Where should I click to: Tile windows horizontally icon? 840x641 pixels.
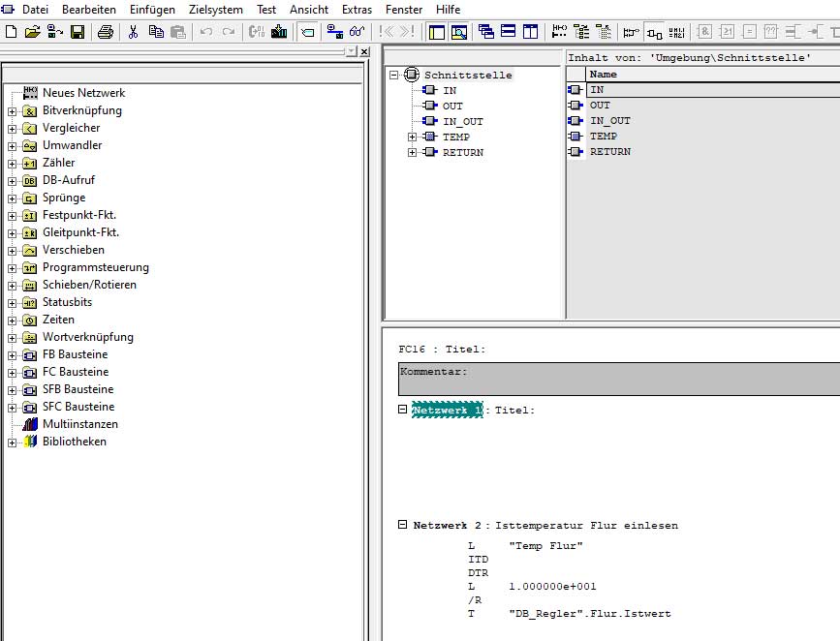[509, 32]
